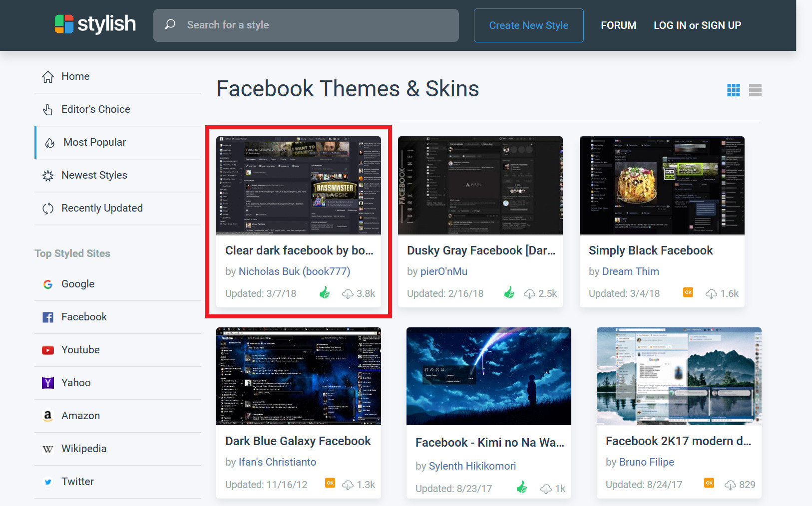Open Editor's Choice in sidebar
Image resolution: width=812 pixels, height=506 pixels.
pyautogui.click(x=118, y=109)
